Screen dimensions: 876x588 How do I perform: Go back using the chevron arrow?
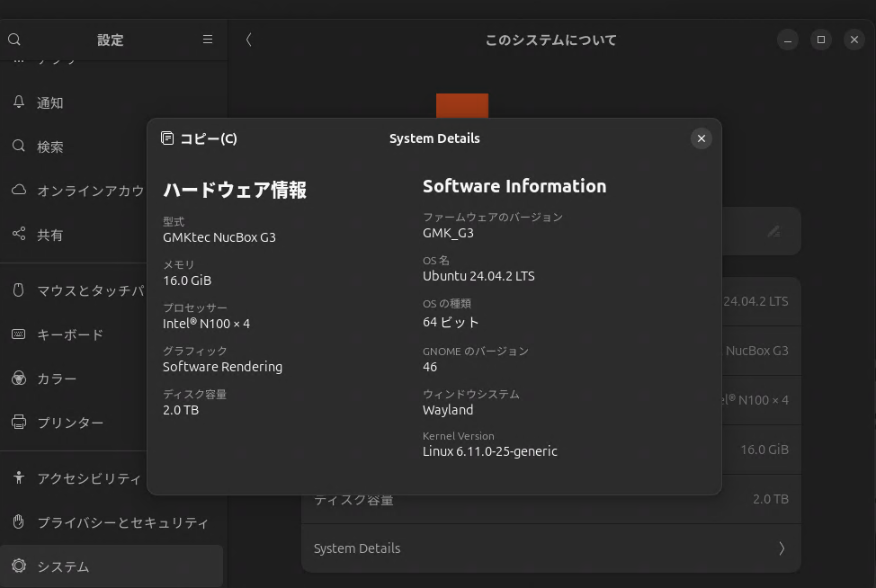(x=248, y=39)
